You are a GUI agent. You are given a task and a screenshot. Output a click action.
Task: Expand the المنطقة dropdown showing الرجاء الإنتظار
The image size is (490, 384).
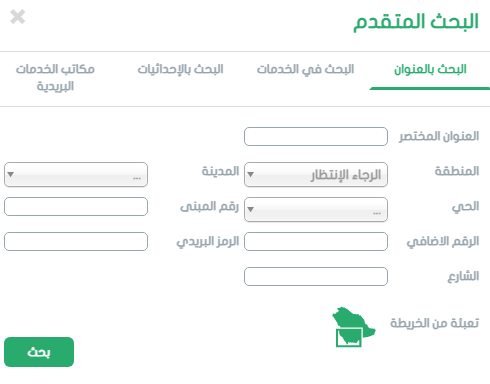point(316,174)
